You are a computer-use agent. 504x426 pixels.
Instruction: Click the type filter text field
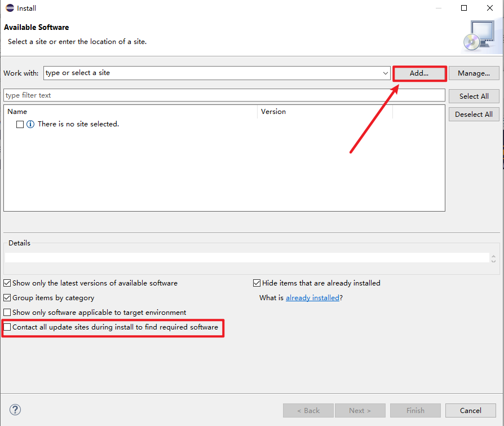click(224, 95)
